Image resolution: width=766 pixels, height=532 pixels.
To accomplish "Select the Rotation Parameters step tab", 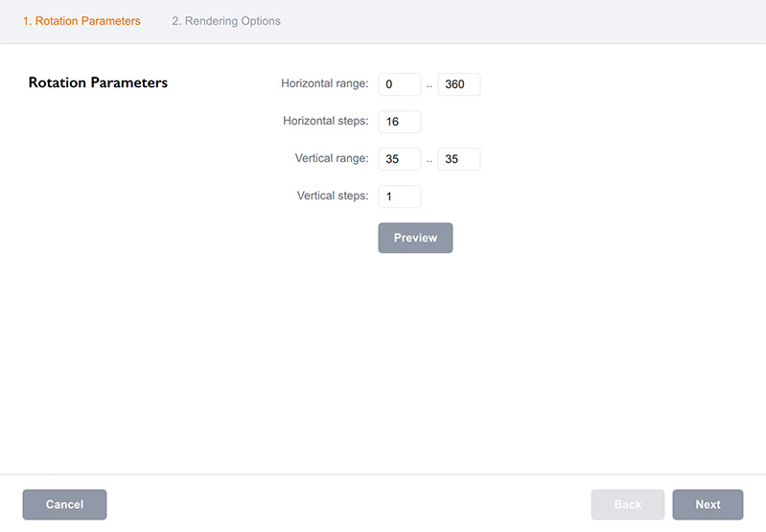I will 81,21.
